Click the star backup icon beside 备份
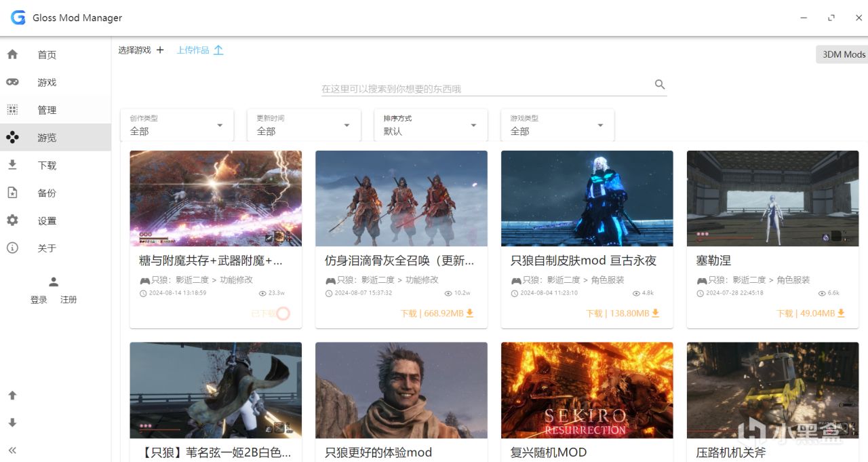The width and height of the screenshot is (868, 462). coord(12,193)
